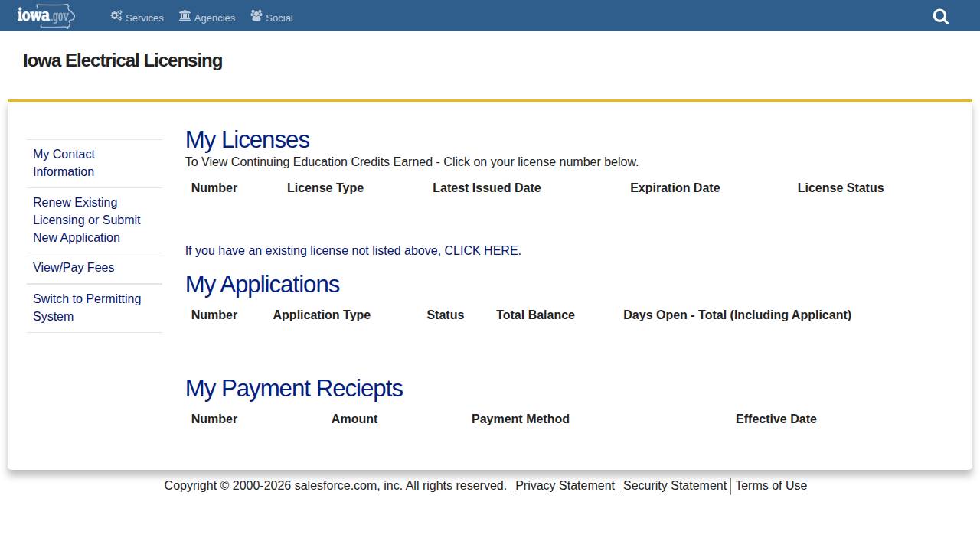Open View/Pay Fees page
Viewport: 980px width, 551px height.
(x=73, y=267)
